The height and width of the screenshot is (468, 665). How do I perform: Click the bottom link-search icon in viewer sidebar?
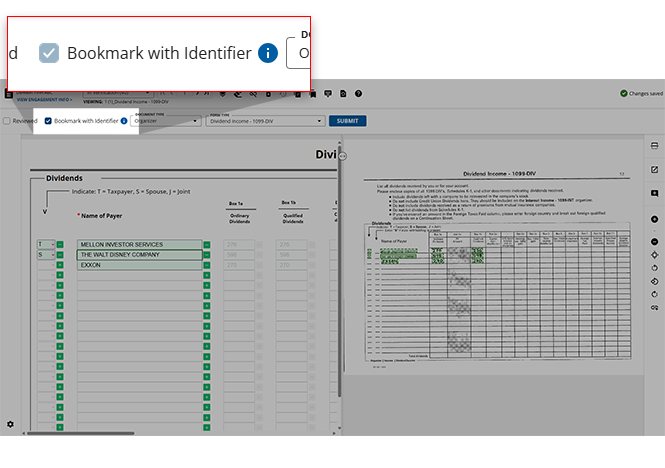[654, 308]
